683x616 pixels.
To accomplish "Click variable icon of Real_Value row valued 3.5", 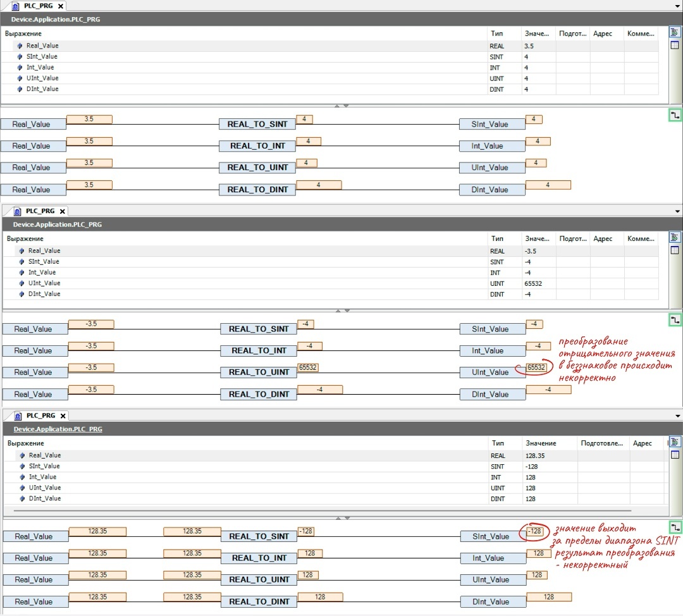I will (x=20, y=46).
